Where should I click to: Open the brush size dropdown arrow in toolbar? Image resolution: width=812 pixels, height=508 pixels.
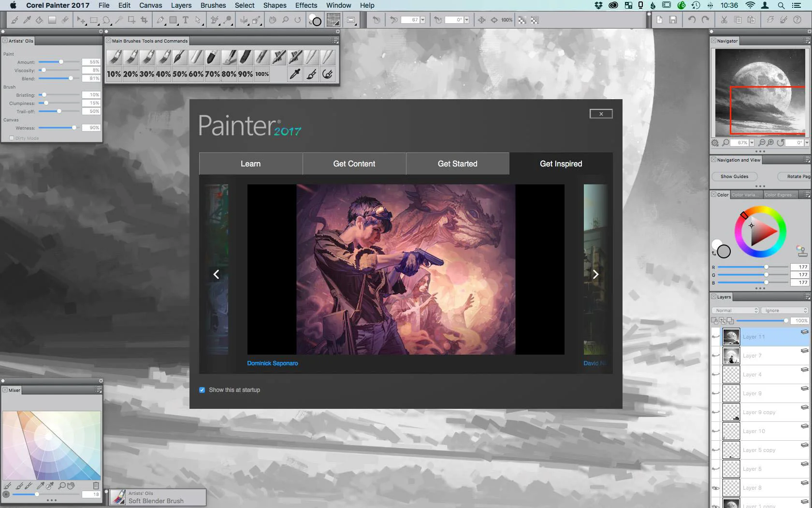click(423, 20)
